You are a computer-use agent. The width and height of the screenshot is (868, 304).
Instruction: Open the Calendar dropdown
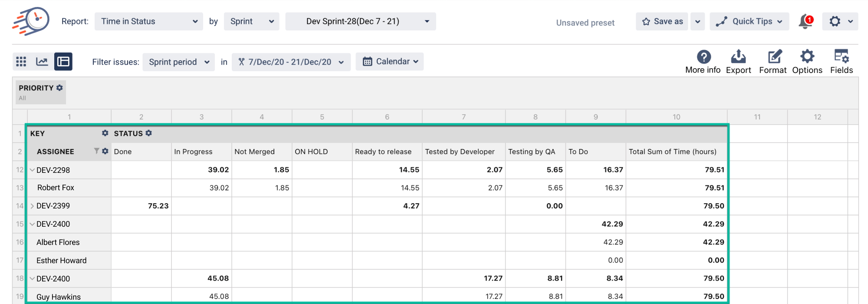[x=390, y=62]
